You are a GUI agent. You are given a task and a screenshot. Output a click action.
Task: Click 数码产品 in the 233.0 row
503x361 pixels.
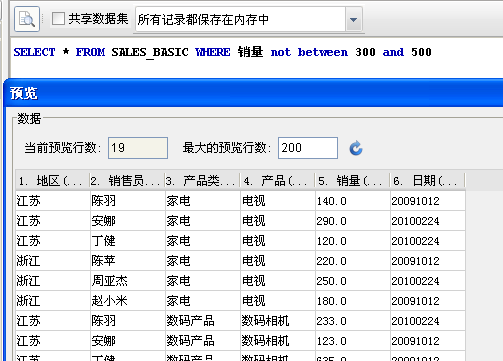coord(203,321)
